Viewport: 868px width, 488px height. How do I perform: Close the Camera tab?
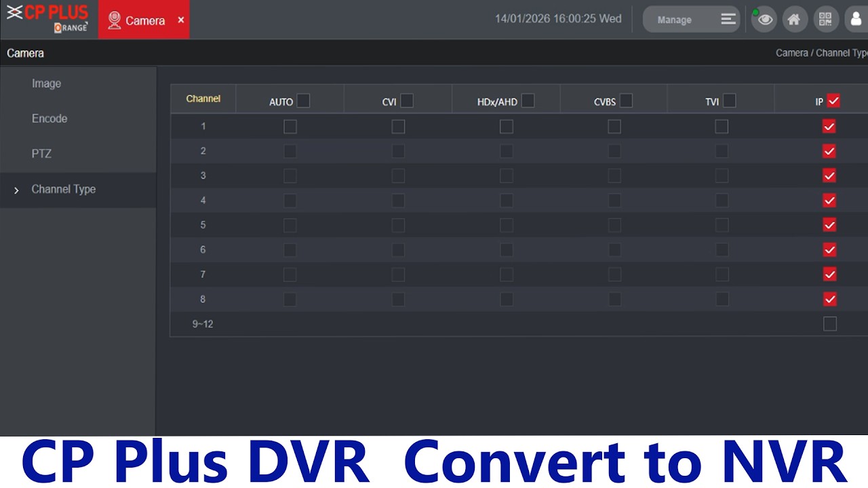tap(181, 20)
